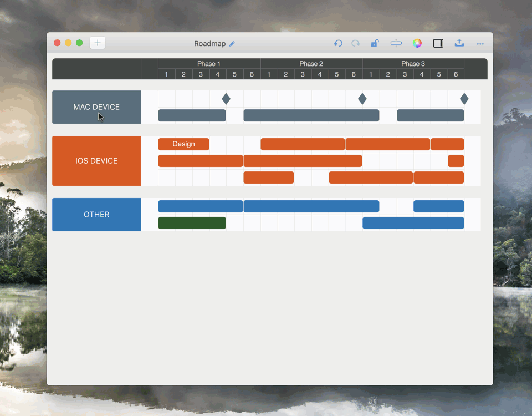Click the share export icon
This screenshot has width=532, height=416.
tap(459, 43)
